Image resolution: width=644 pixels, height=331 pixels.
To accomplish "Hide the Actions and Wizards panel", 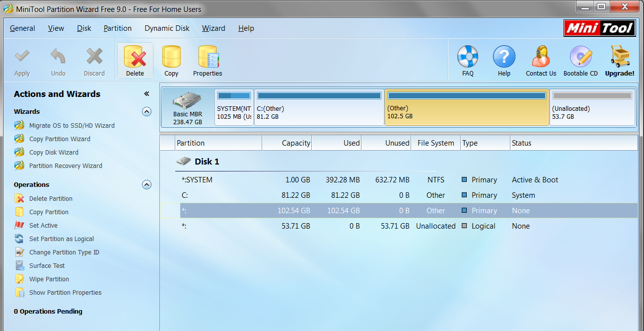I will [146, 94].
